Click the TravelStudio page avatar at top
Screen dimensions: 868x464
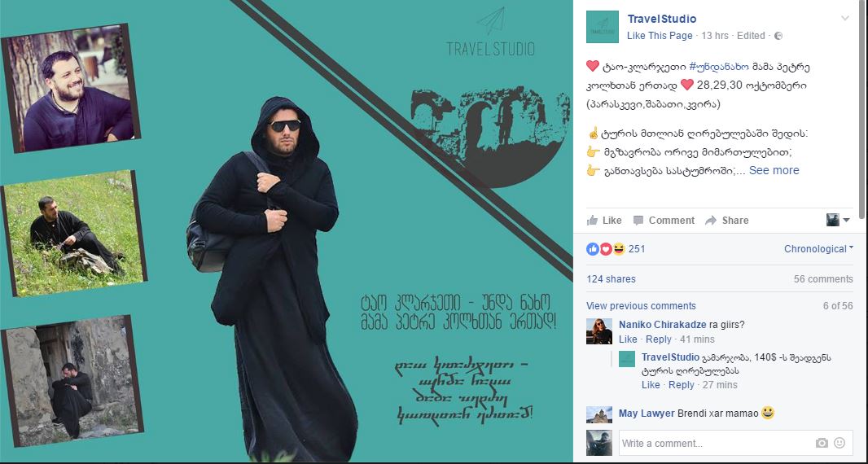(x=603, y=27)
